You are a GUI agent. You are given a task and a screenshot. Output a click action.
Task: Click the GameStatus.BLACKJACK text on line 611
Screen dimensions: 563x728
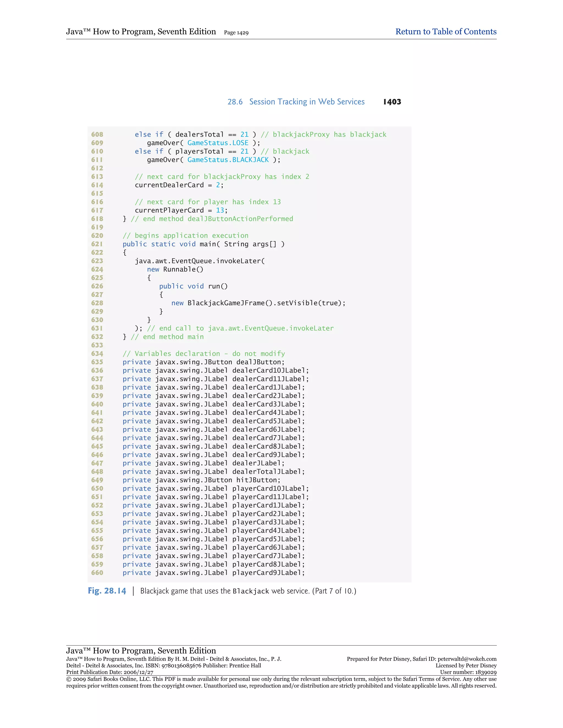[228, 160]
